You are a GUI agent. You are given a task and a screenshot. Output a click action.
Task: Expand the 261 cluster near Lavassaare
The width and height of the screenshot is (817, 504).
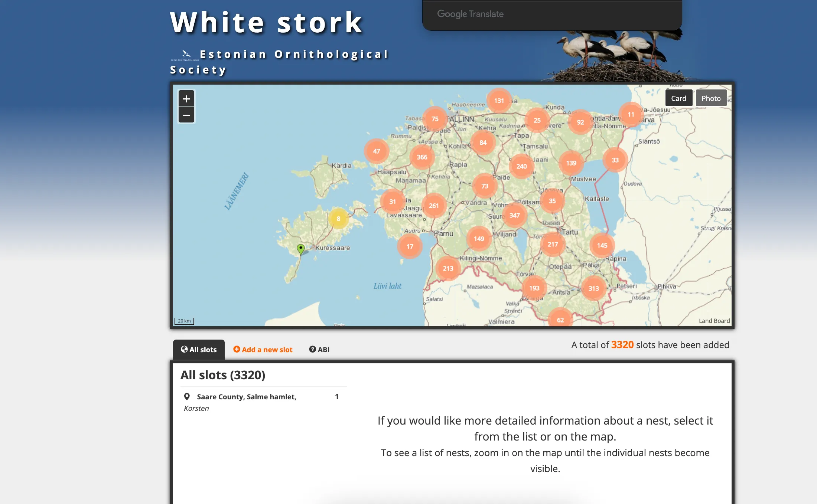coord(434,206)
